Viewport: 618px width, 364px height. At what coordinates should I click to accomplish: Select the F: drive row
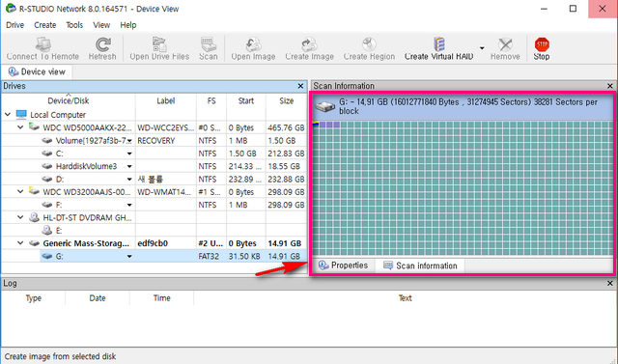click(154, 205)
